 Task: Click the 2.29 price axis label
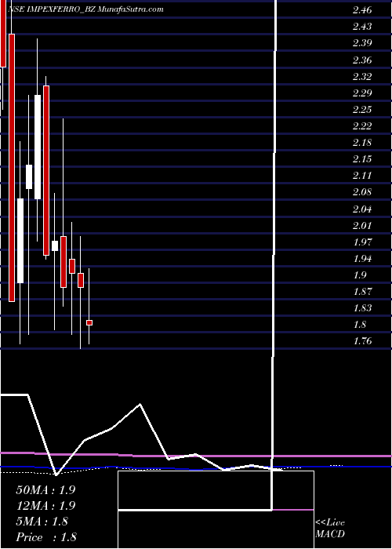pos(362,93)
